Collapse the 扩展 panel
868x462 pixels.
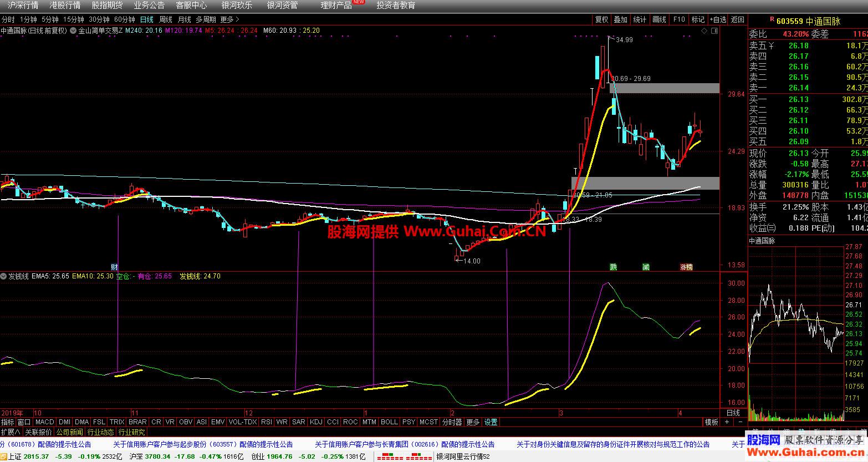point(11,432)
